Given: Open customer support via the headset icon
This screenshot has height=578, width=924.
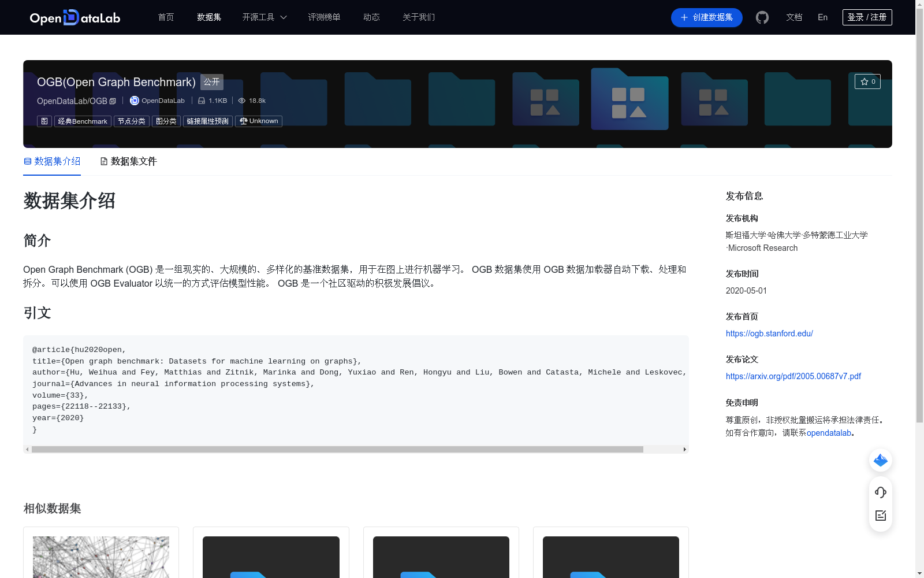Looking at the screenshot, I should (x=880, y=492).
